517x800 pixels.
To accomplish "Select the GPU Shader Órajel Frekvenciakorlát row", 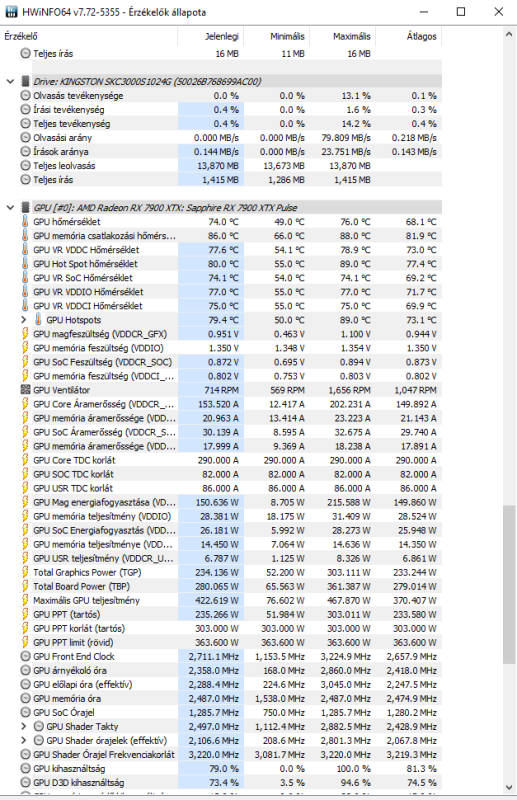I will 230,755.
